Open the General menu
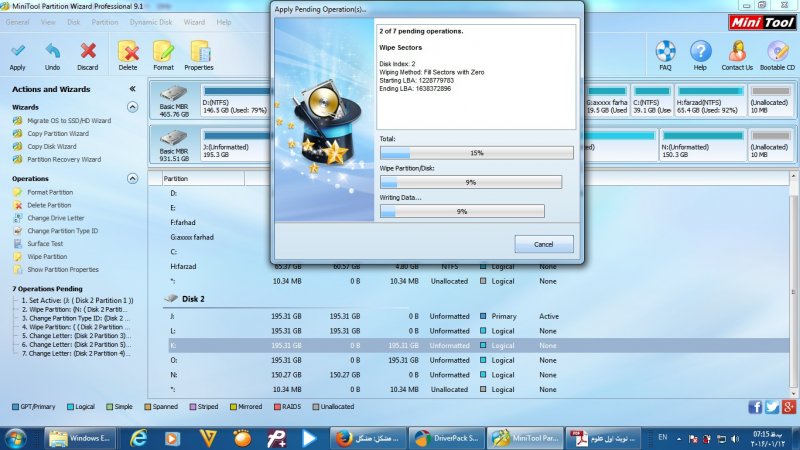The height and width of the screenshot is (450, 800). pyautogui.click(x=17, y=22)
